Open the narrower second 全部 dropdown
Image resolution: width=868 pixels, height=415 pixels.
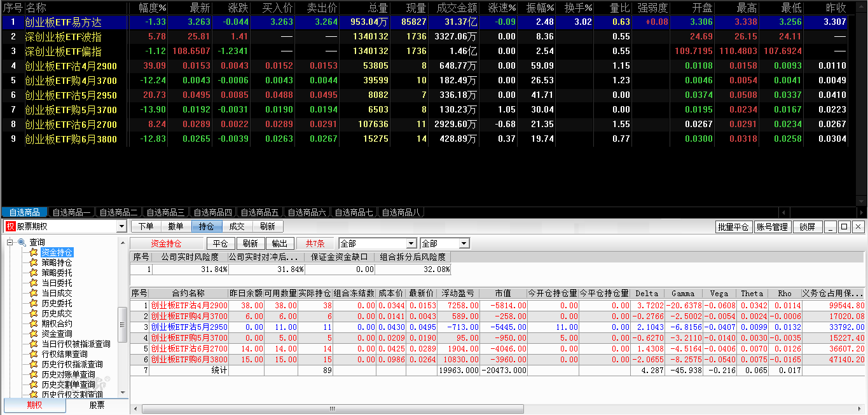(x=464, y=243)
